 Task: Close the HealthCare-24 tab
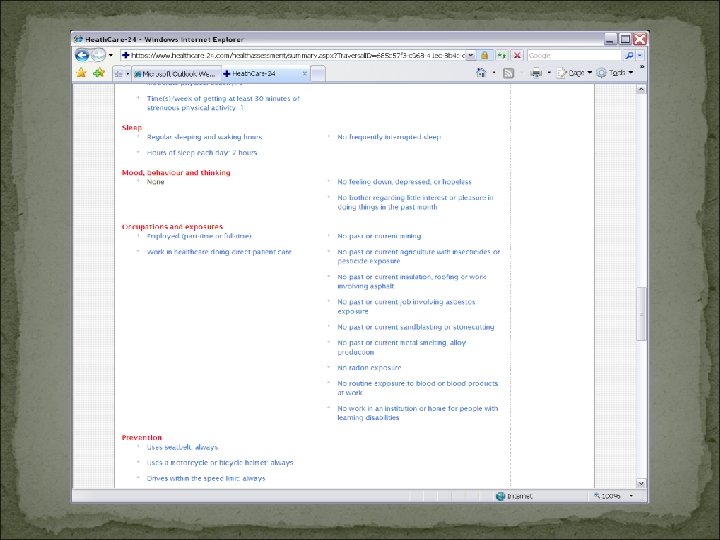[x=304, y=73]
